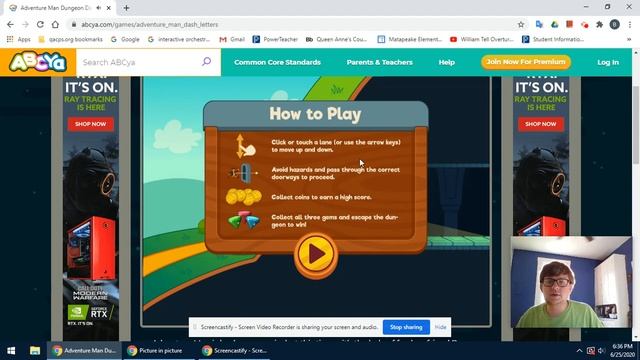
Task: Hide the Screencastify sharing bar
Action: point(440,327)
